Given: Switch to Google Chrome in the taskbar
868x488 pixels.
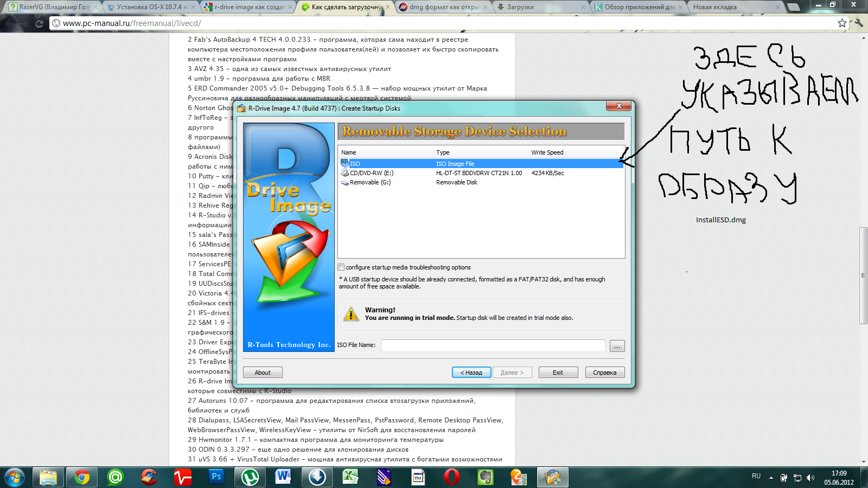Looking at the screenshot, I should [x=82, y=477].
